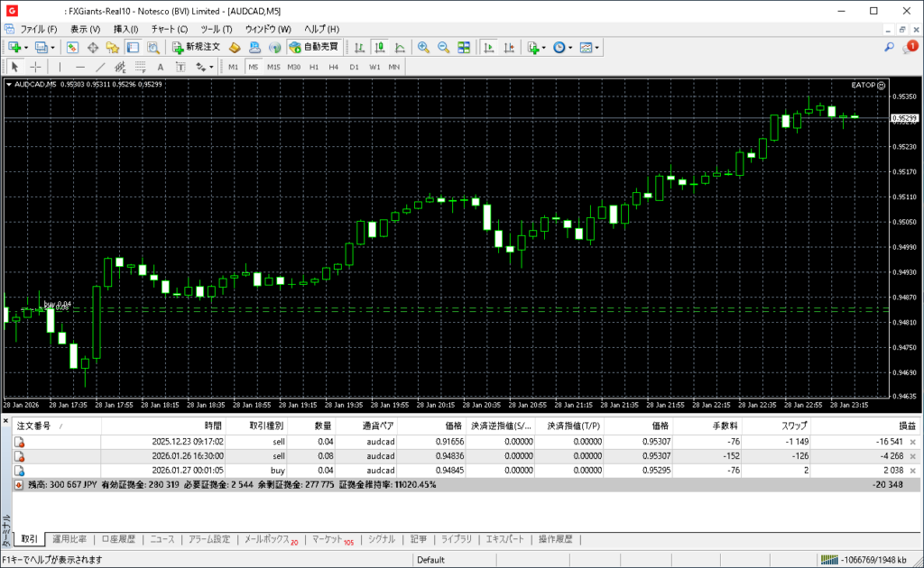Open the search magnifier icon
924x568 pixels.
click(889, 47)
